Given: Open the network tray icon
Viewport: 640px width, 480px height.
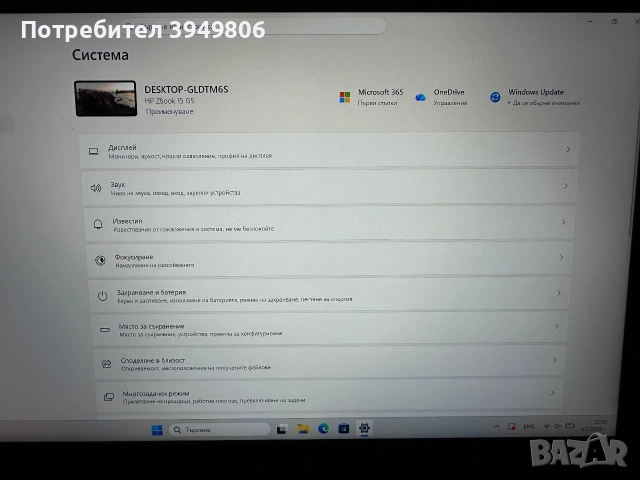Looking at the screenshot, I should pyautogui.click(x=547, y=426).
